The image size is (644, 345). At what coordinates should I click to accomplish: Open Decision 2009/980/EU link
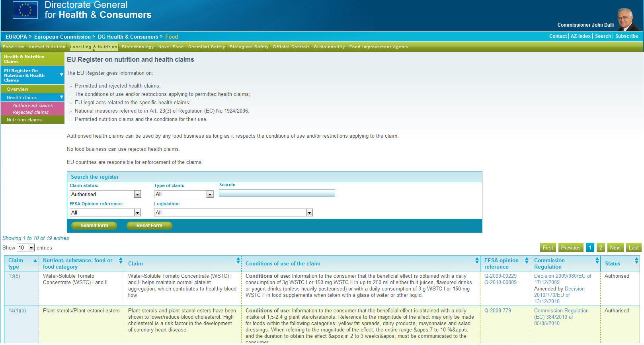click(x=562, y=279)
